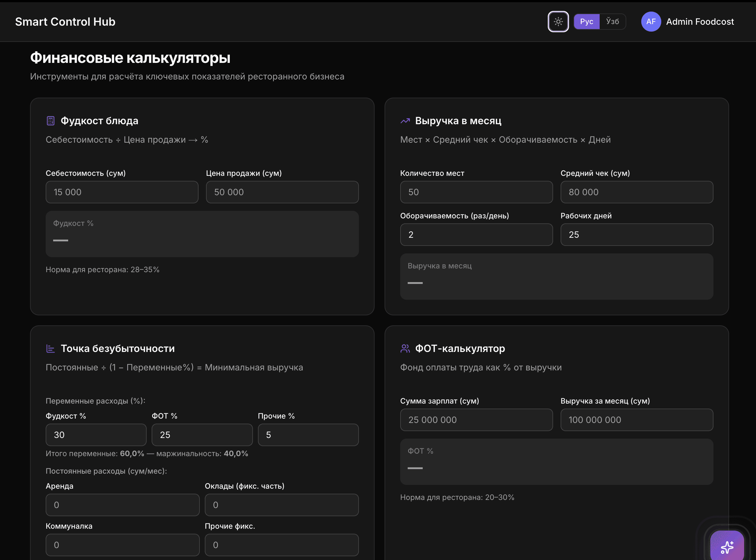This screenshot has height=560, width=756.
Task: Click the text Норма для ресторана: 28–35%
Action: point(103,270)
